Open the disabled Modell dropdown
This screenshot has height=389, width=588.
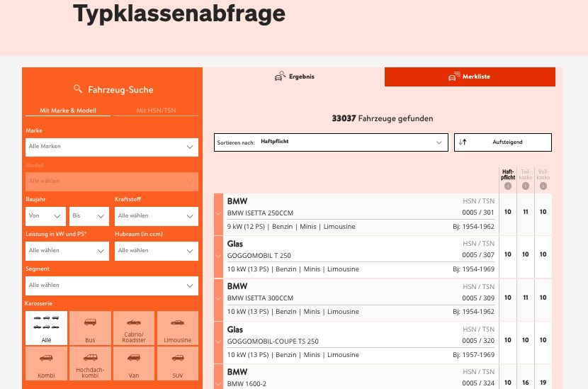(x=112, y=181)
